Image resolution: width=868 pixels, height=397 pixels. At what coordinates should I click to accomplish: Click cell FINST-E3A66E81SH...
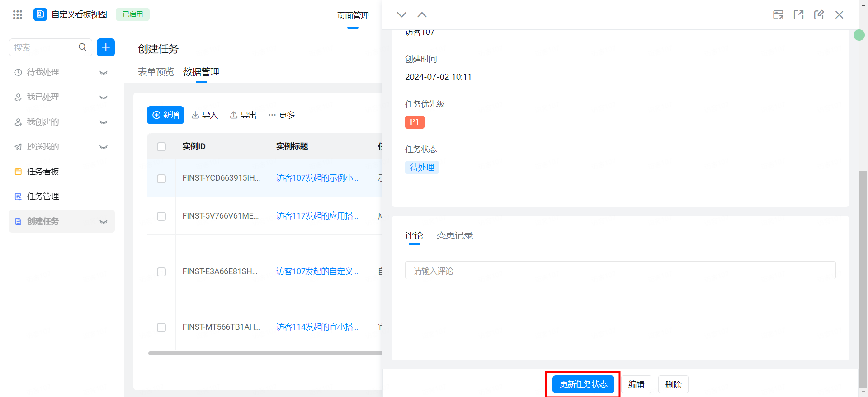click(x=220, y=271)
